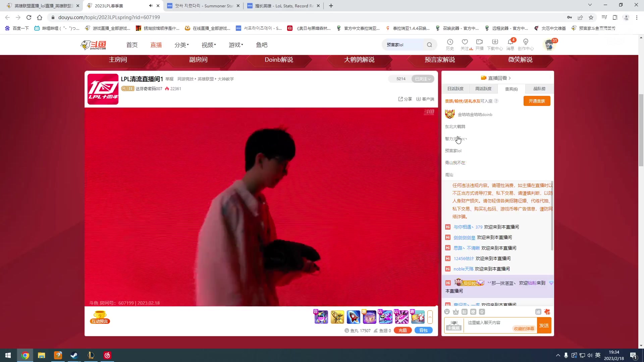Open the emoji picker beside chat input
Image resolution: width=644 pixels, height=362 pixels.
(x=447, y=312)
